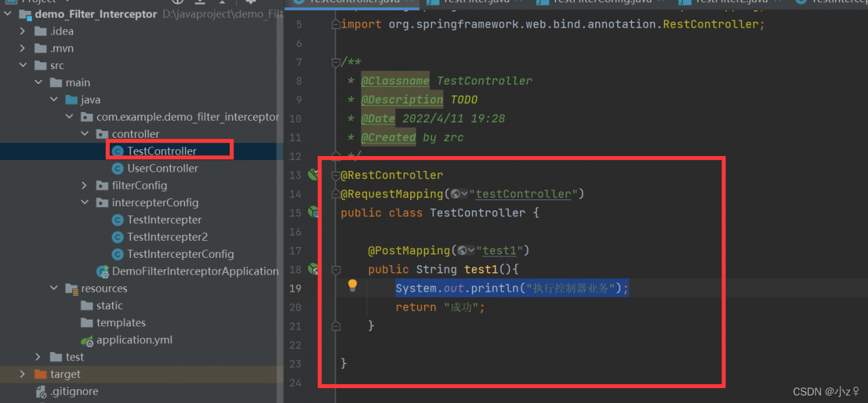This screenshot has height=403, width=868.
Task: Collapse the src folder
Action: coord(23,66)
